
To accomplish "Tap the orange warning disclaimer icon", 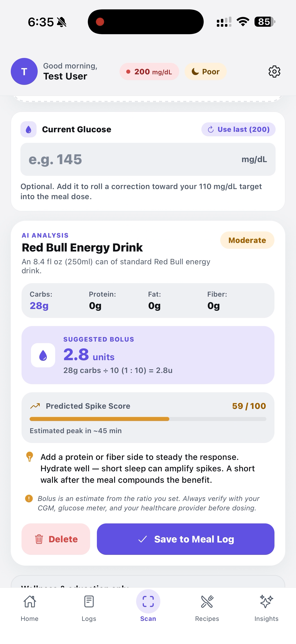I will pos(29,498).
